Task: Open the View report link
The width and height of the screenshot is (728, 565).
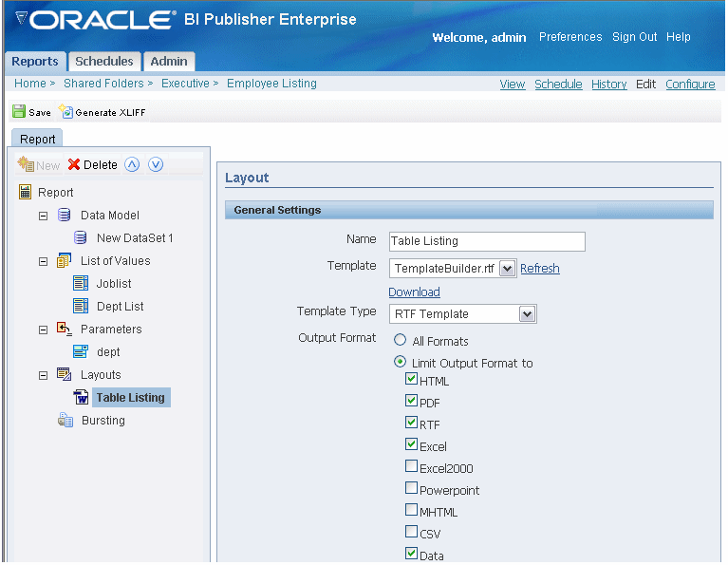Action: pyautogui.click(x=513, y=85)
